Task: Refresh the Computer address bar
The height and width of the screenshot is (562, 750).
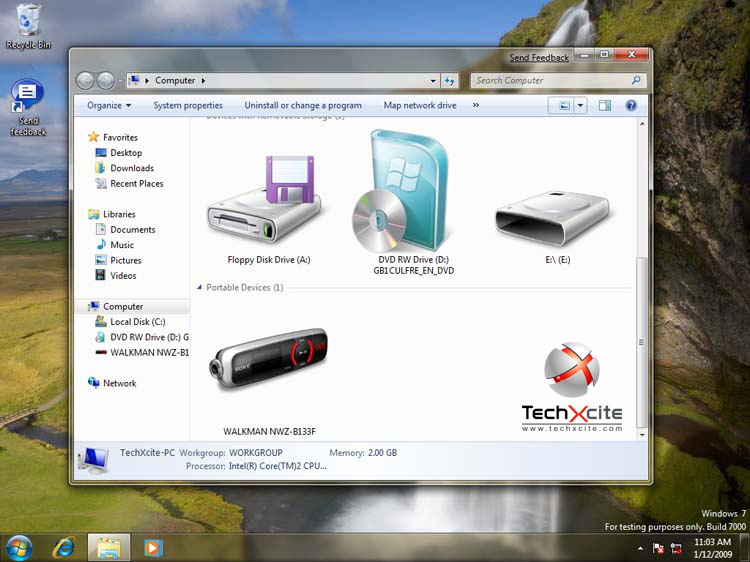Action: (450, 81)
